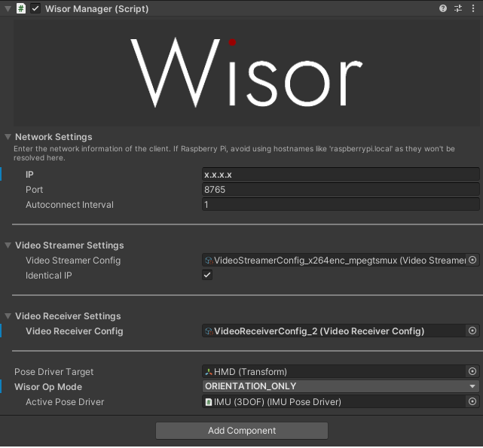Click the Identical IP label
Screen dimensions: 483x448
(49, 276)
